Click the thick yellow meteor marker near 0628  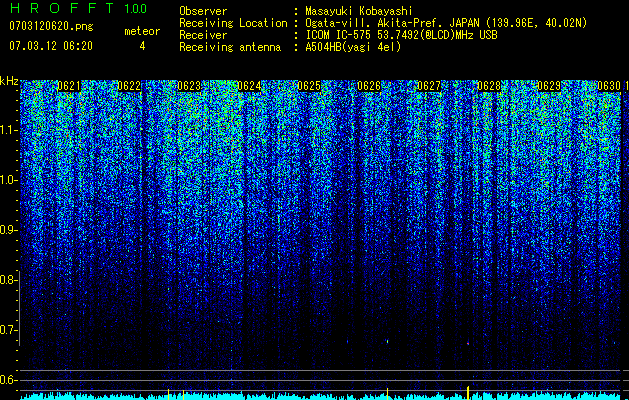click(x=468, y=392)
